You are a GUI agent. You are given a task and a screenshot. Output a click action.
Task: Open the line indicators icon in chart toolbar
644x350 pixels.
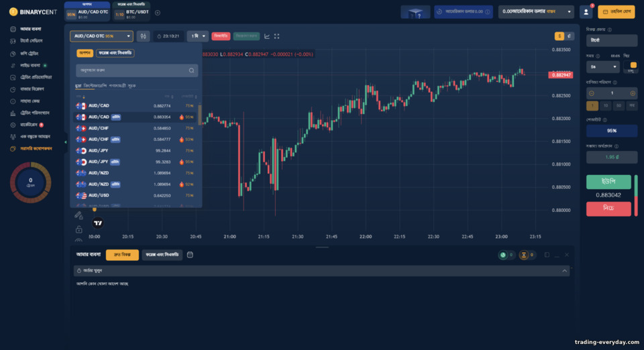tap(267, 36)
